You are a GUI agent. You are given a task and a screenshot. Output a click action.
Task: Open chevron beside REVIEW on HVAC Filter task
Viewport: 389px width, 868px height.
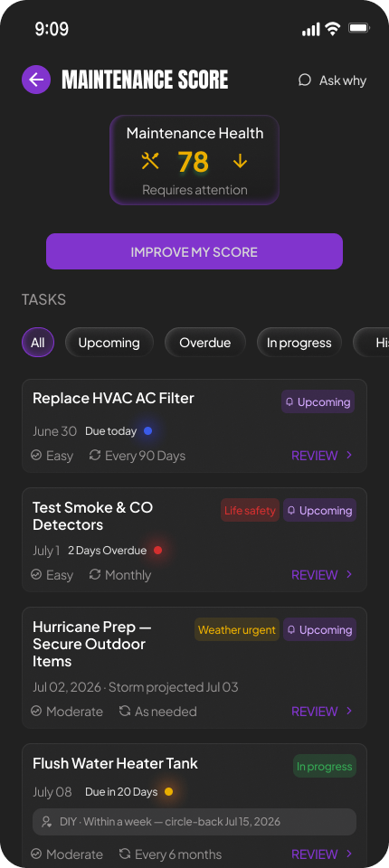[x=349, y=455]
